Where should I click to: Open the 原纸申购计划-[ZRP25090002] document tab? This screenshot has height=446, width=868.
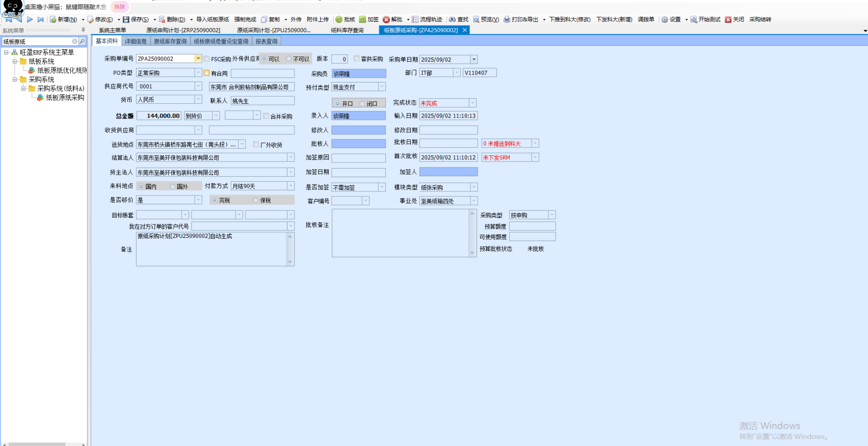[x=183, y=30]
